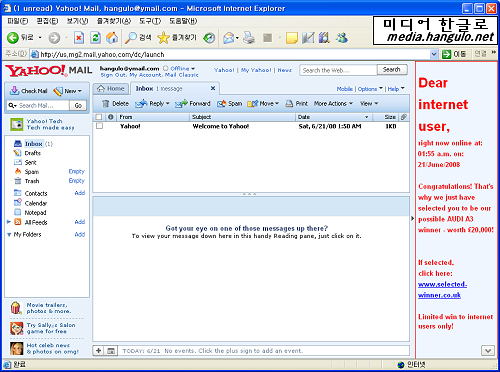
Task: Click the Go button for mail search
Action: point(78,105)
